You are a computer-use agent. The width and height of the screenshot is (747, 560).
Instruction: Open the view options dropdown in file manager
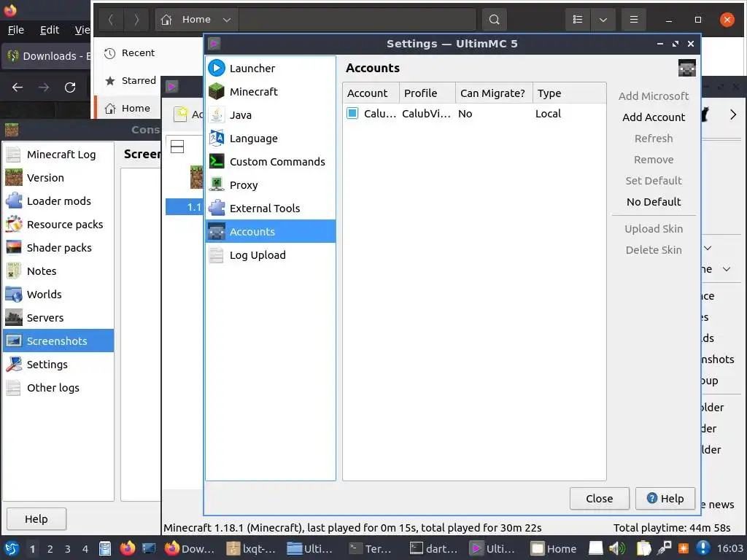pos(603,20)
